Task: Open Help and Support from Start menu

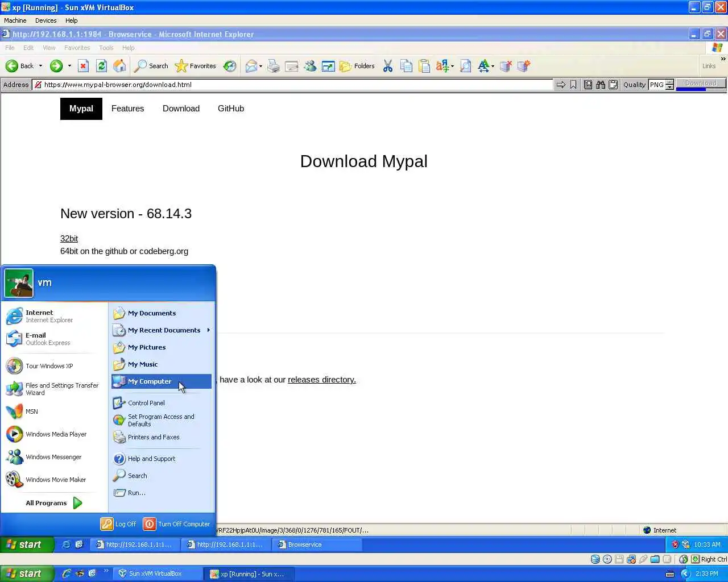Action: (x=162, y=459)
